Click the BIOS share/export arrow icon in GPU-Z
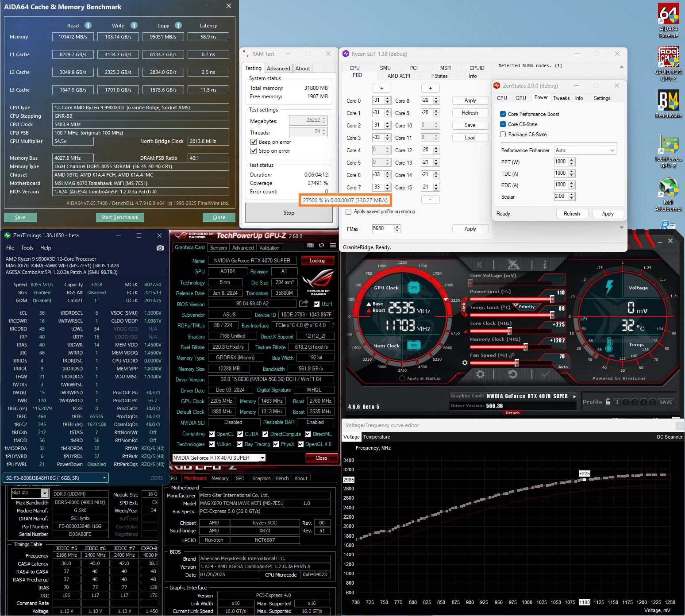The height and width of the screenshot is (616, 685). [x=304, y=304]
